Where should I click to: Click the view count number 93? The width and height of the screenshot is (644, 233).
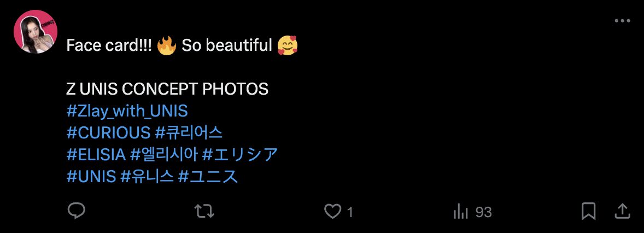483,212
